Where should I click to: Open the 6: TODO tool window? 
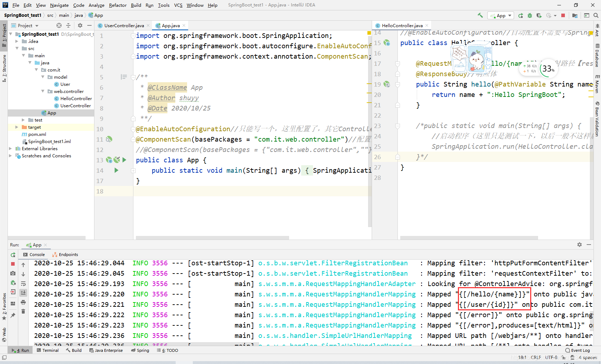click(x=167, y=350)
